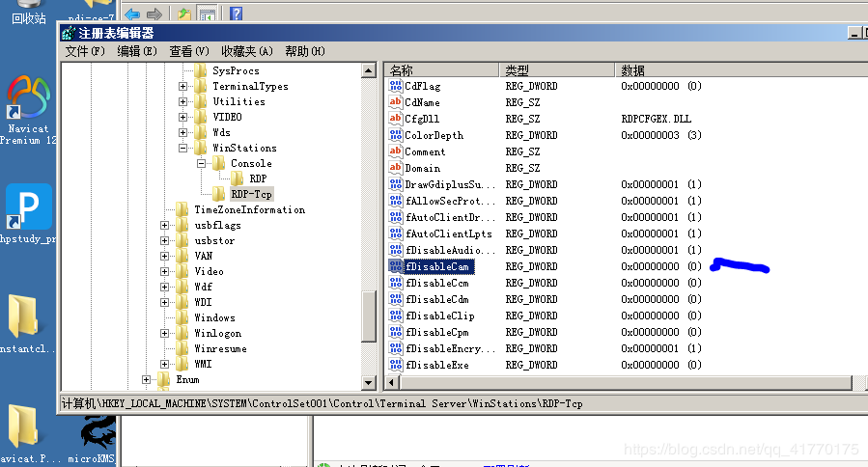Click the CfgDll string value icon

pyautogui.click(x=395, y=119)
